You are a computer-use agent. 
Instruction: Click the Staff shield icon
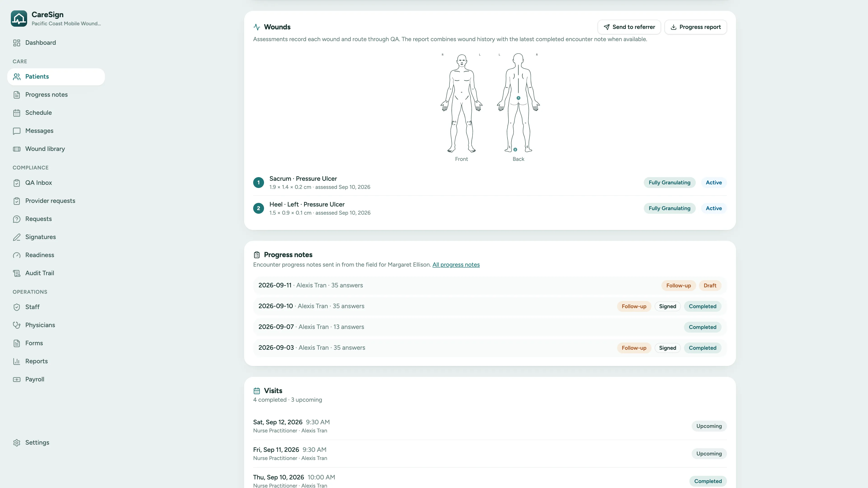[x=17, y=307]
